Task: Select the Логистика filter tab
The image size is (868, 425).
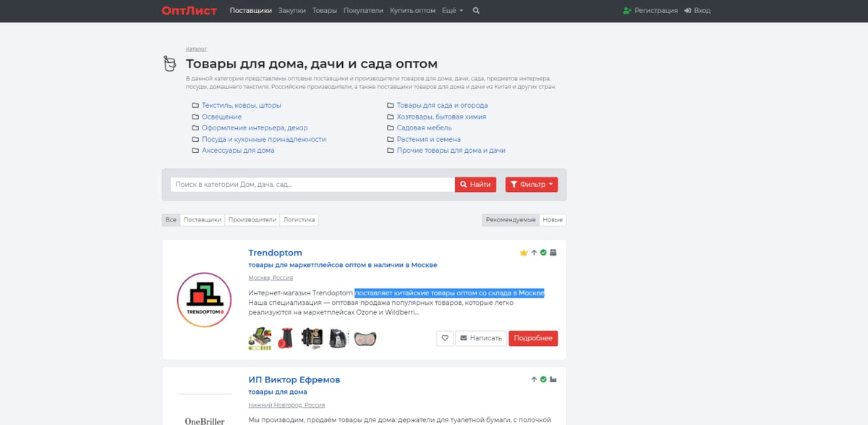Action: (x=299, y=219)
